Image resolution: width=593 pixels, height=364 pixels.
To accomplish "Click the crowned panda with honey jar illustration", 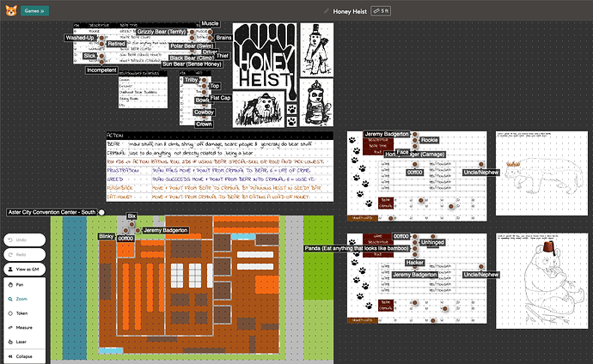I will click(x=316, y=102).
